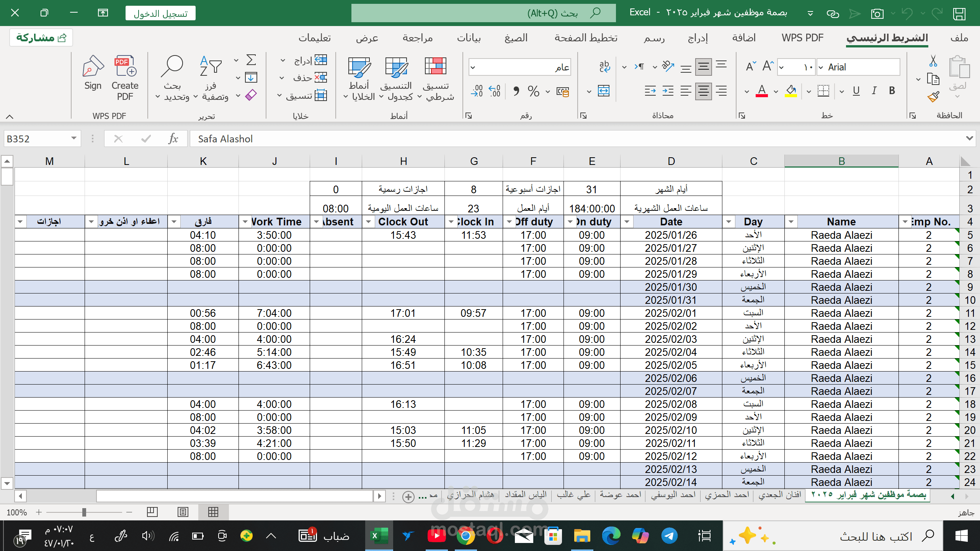
Task: Expand the Arial font name dropdown
Action: pyautogui.click(x=820, y=67)
